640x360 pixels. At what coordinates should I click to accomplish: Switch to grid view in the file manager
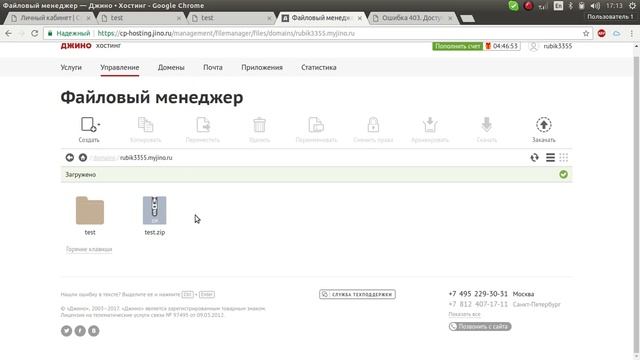[x=564, y=158]
